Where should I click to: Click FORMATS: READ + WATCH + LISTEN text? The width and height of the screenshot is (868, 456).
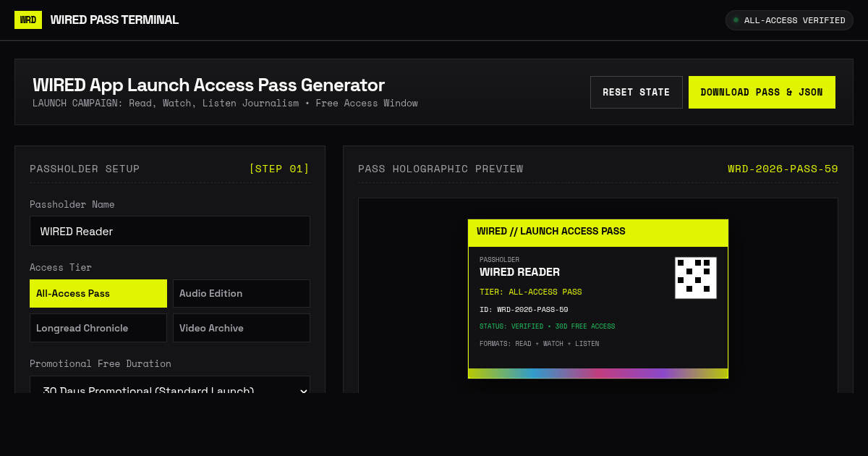coord(539,344)
